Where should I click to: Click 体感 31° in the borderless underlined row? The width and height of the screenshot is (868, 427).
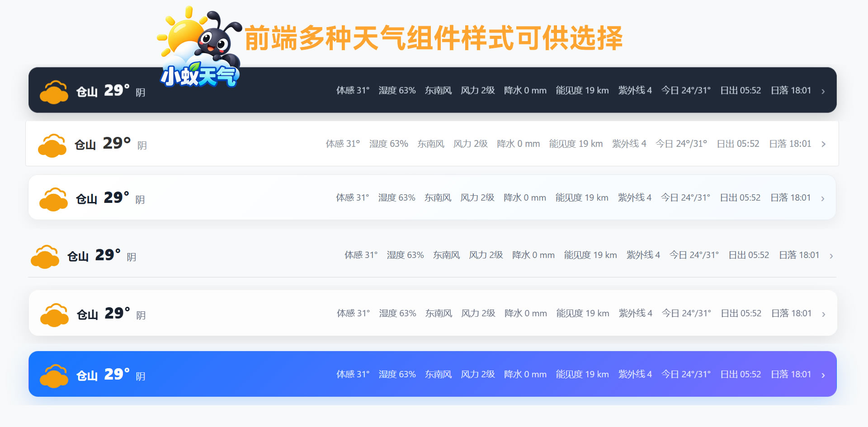[361, 255]
